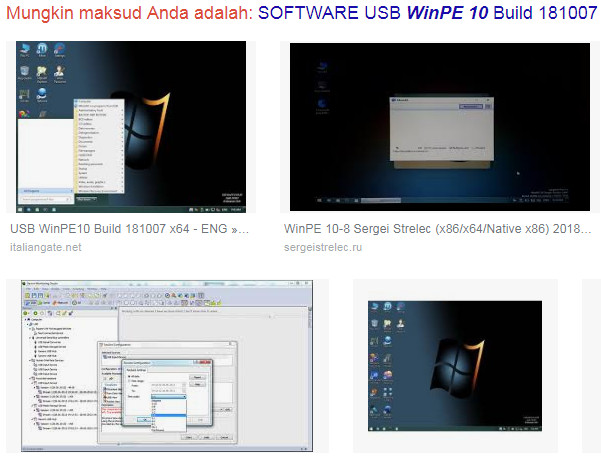Screen dimensions: 601x457
Task: Click the 'Mungkin maksud Anda adalah:' text
Action: (x=130, y=13)
